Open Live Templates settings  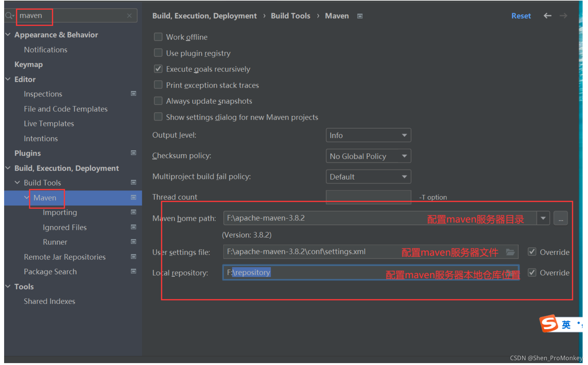tap(49, 124)
